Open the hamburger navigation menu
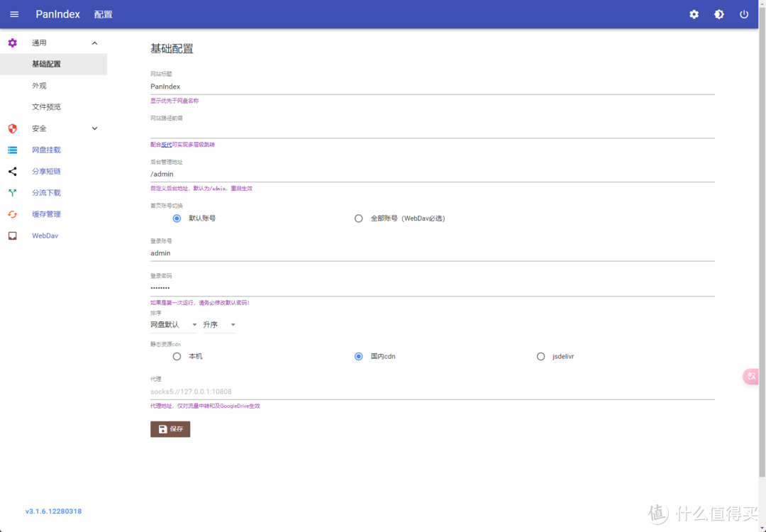 pos(14,14)
